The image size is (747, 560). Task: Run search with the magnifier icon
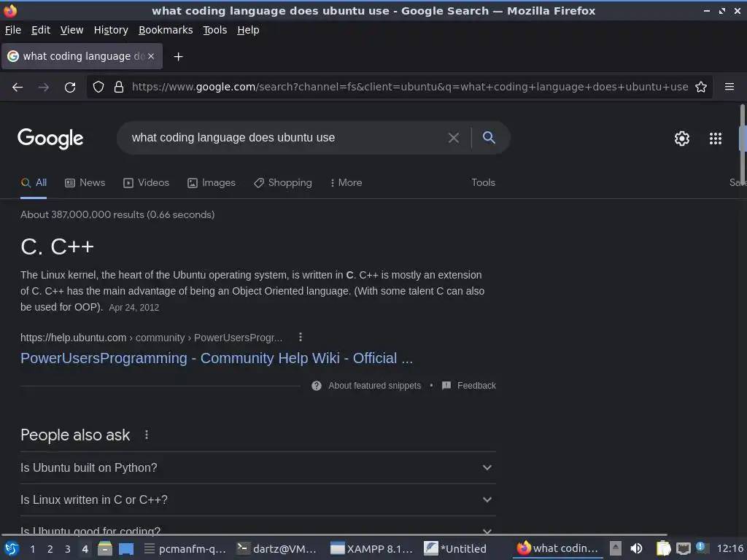(489, 138)
